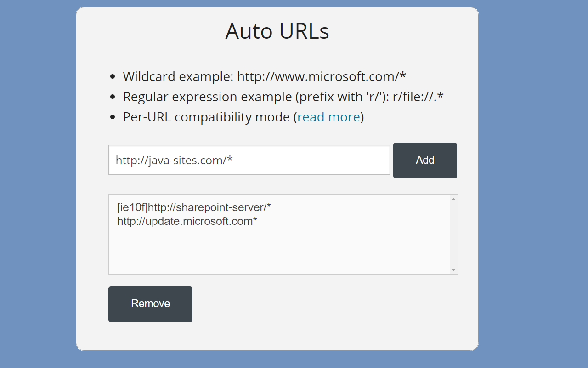Screen dimensions: 588x368
Task: Click the 'Auto URLs' heading
Action: 277,31
